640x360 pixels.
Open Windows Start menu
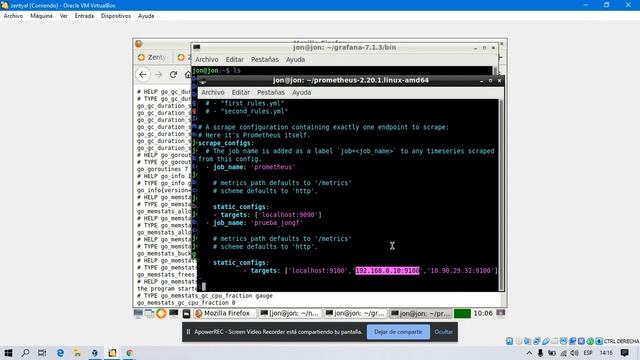coord(8,353)
